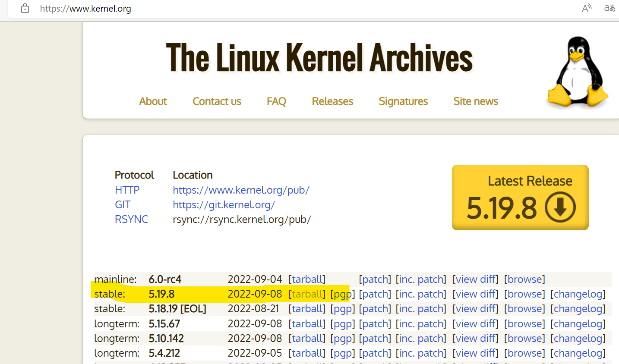Click patch link for longterm 5.4.212

(375, 353)
